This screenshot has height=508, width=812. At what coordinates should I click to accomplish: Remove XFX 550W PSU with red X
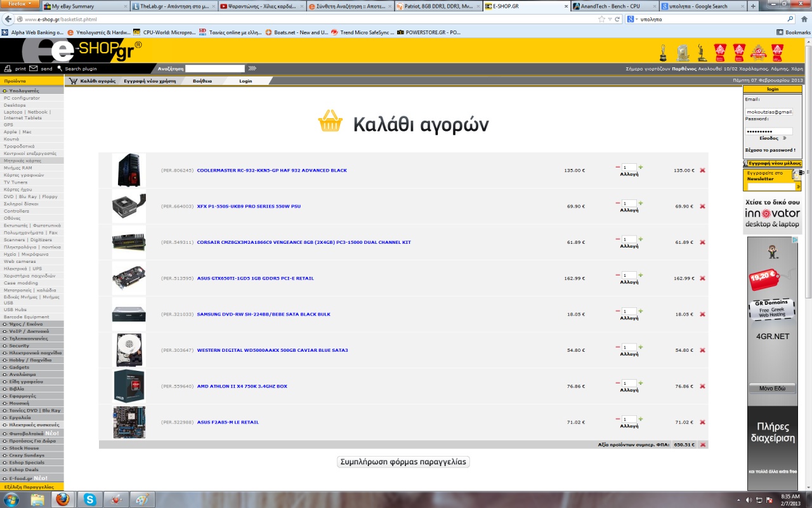(x=702, y=206)
